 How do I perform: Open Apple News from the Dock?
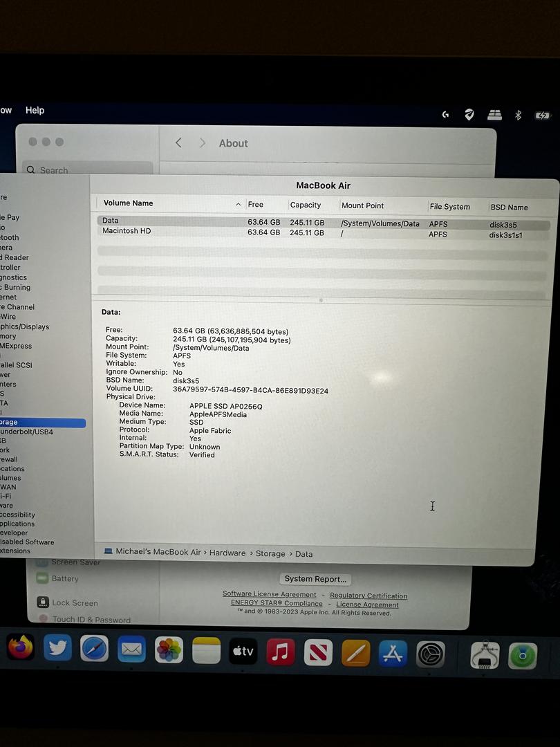click(x=318, y=652)
